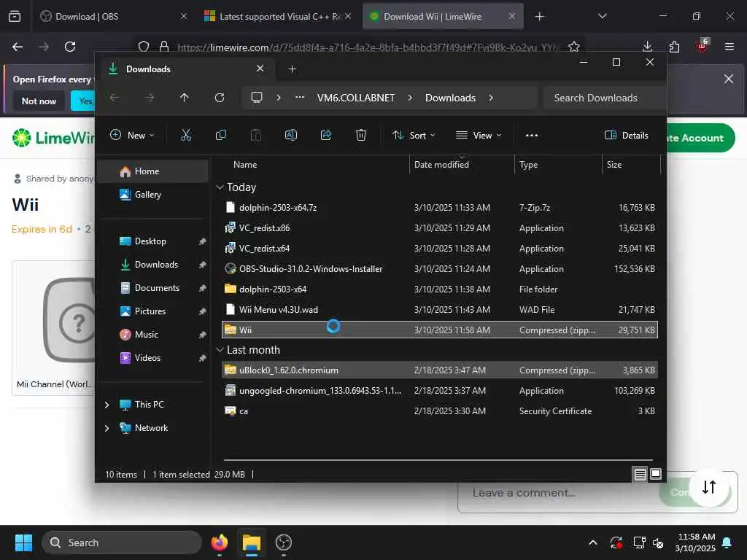Dismiss the Firefox notification bar
The height and width of the screenshot is (560, 747).
(x=729, y=79)
